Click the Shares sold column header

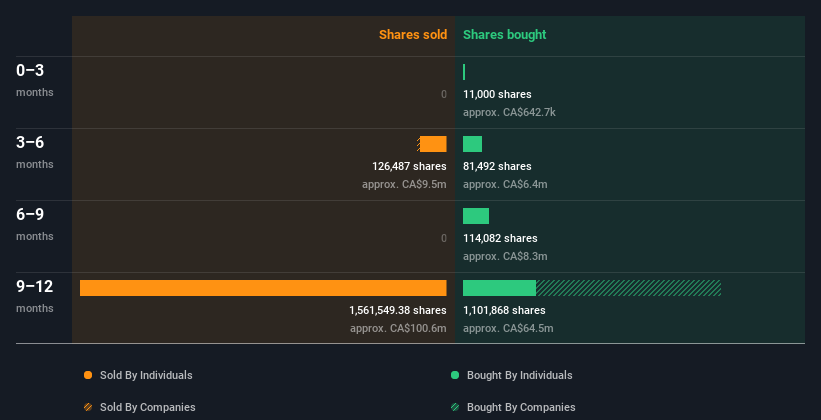413,35
